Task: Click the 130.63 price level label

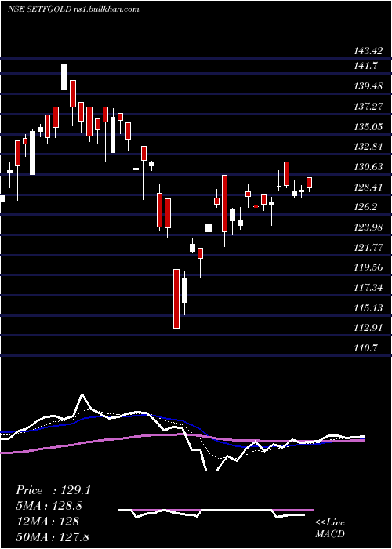Action: click(x=368, y=167)
